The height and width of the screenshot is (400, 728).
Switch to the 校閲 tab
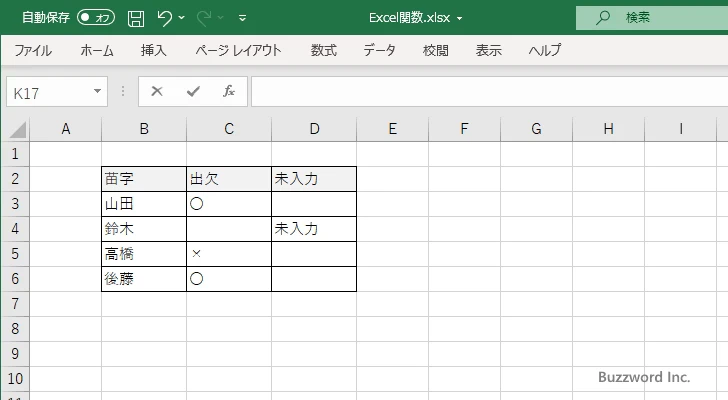coord(436,50)
